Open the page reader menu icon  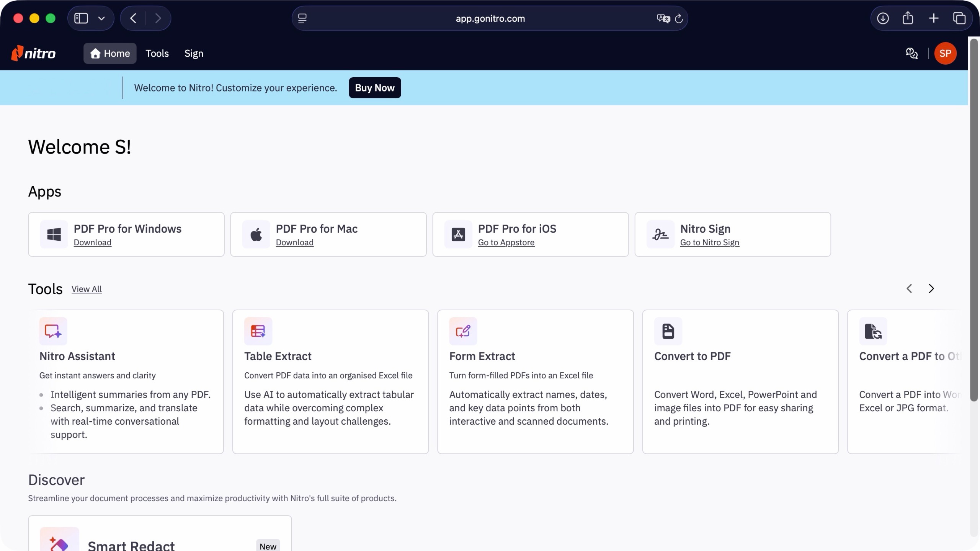click(302, 18)
